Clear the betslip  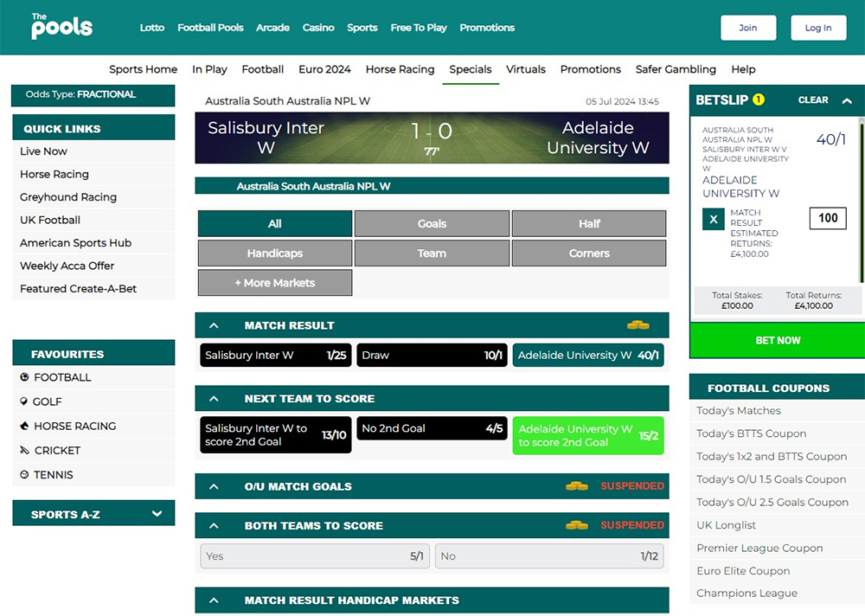813,99
